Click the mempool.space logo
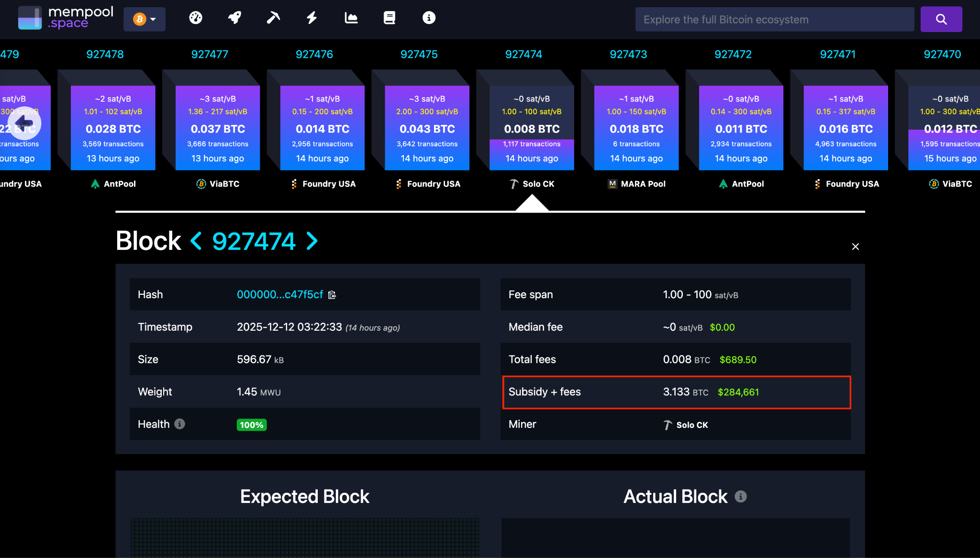Viewport: 980px width, 558px height. click(x=66, y=18)
